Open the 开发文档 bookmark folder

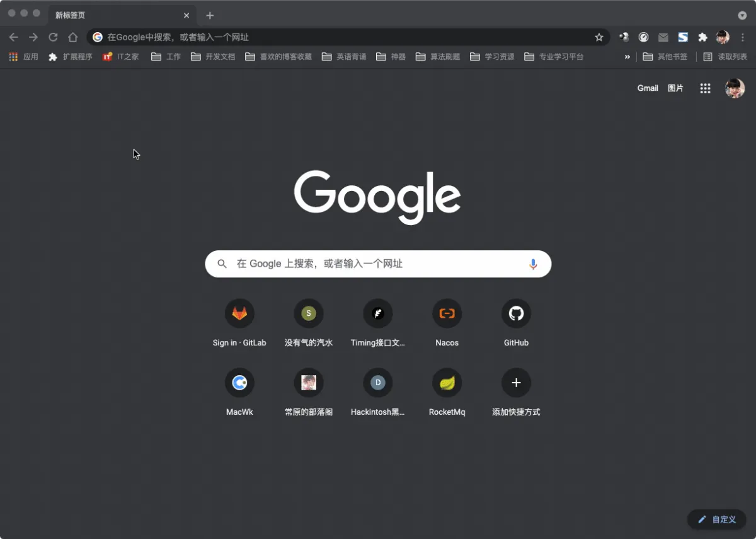click(x=213, y=57)
